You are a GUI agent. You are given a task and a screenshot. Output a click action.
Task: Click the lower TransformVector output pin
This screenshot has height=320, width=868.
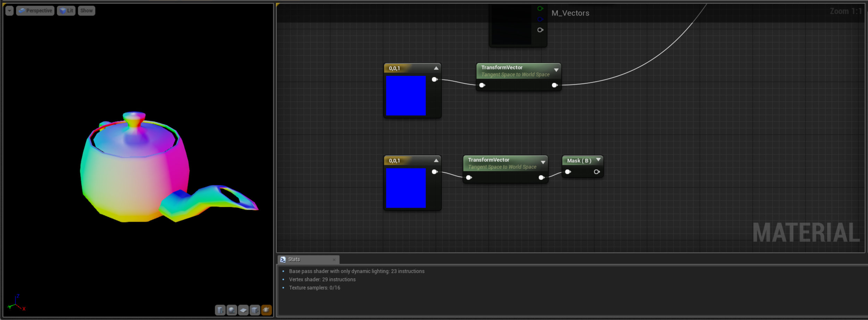(541, 177)
